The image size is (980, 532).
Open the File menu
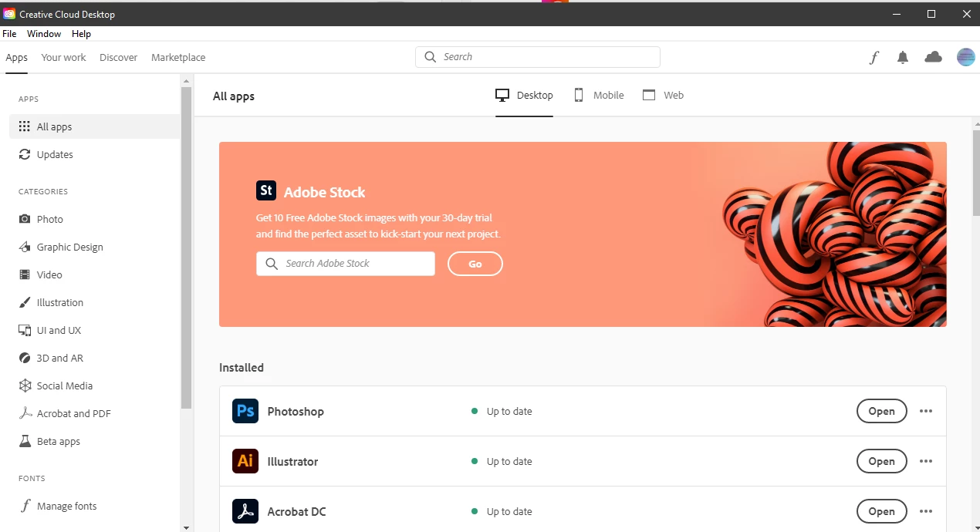click(x=9, y=34)
